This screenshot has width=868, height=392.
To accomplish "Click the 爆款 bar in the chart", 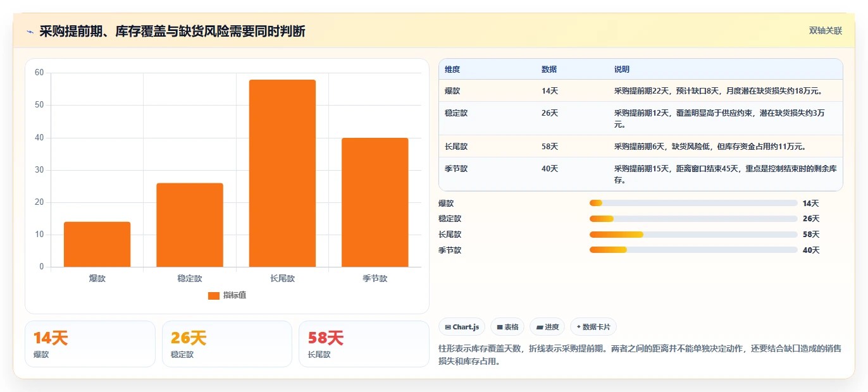I will pos(97,244).
